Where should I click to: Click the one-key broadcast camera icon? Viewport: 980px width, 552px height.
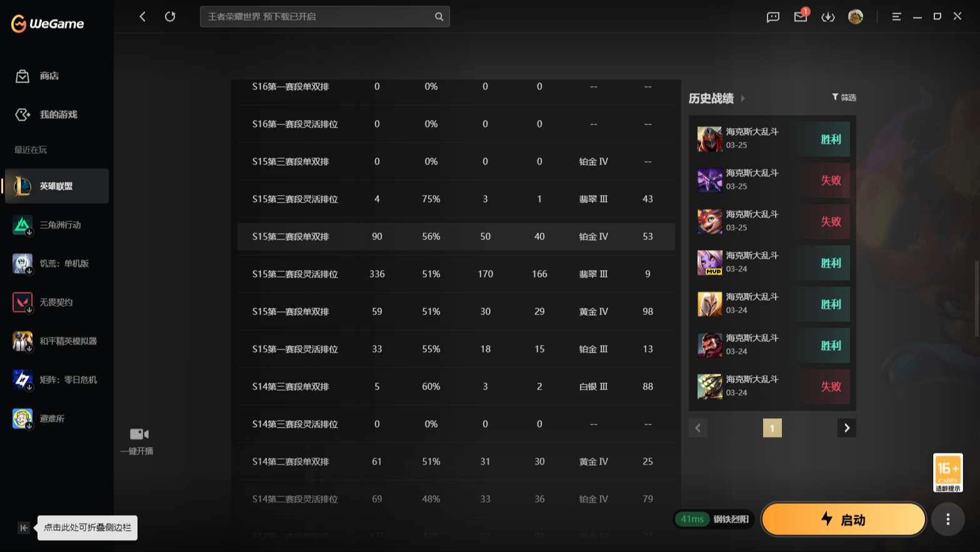coord(139,434)
